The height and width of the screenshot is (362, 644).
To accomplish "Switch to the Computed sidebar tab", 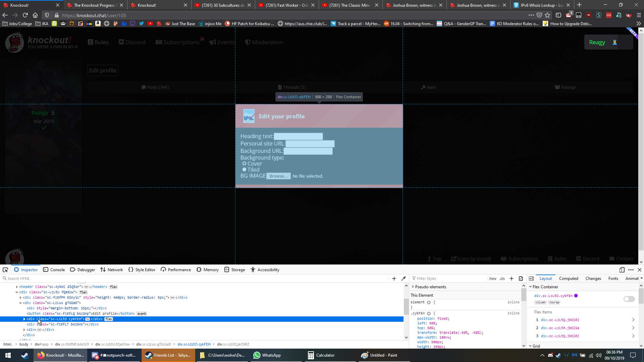I will click(569, 279).
